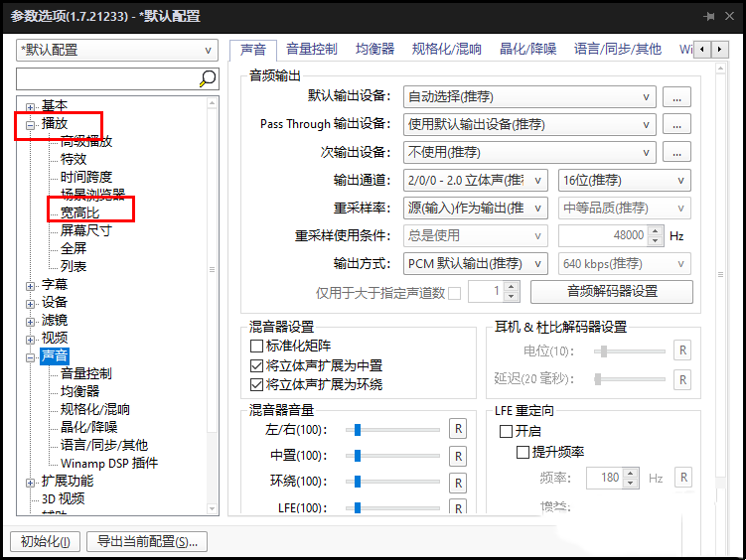Reset 电位 headphone setting with R button
This screenshot has height=560, width=746.
[682, 350]
